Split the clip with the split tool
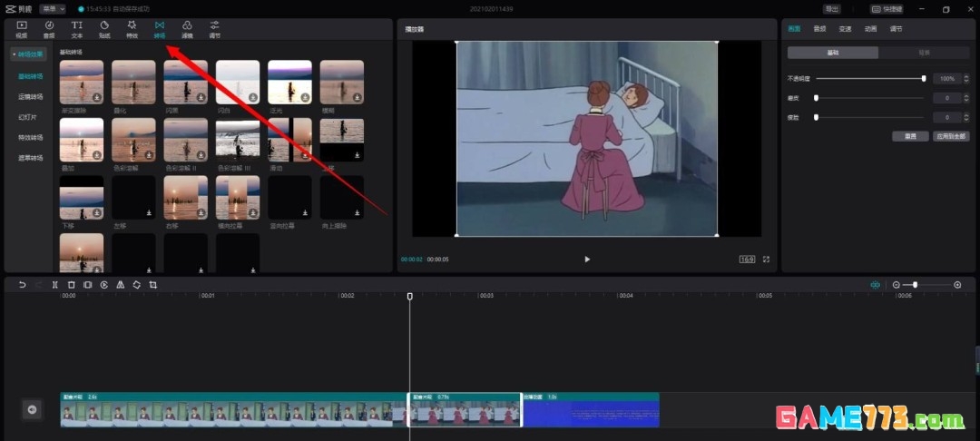The width and height of the screenshot is (980, 441). tap(55, 285)
